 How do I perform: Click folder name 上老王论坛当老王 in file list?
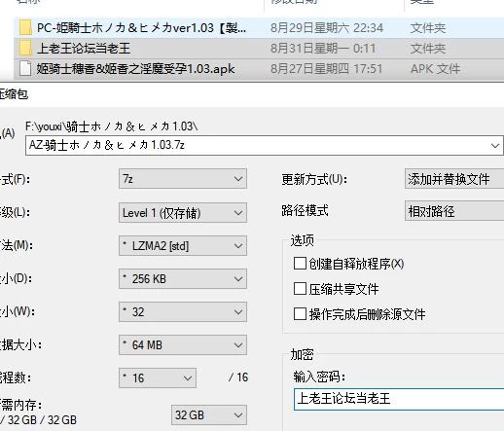[84, 49]
